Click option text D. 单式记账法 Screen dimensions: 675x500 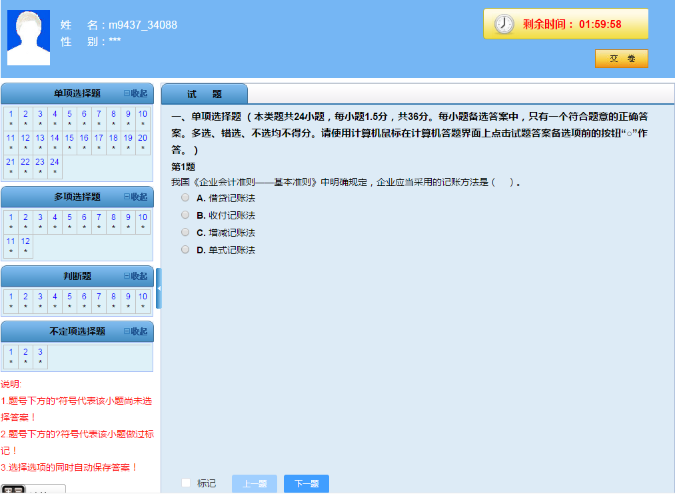click(226, 250)
